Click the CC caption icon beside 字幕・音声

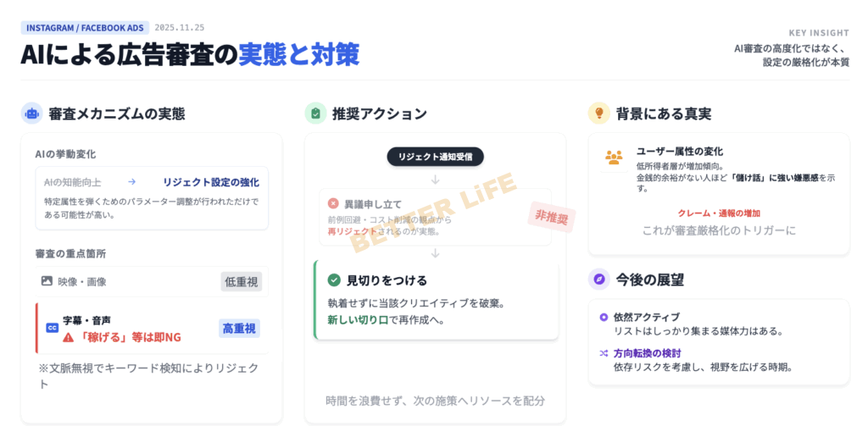pos(52,327)
